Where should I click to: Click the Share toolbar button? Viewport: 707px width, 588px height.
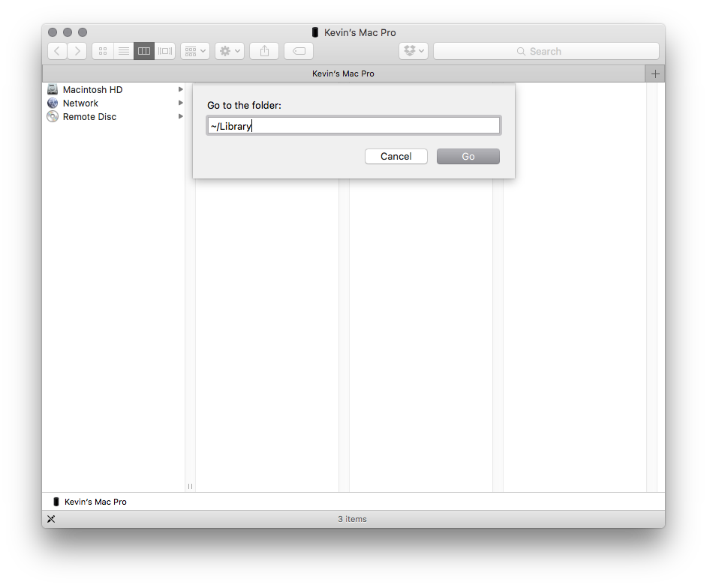click(x=264, y=51)
